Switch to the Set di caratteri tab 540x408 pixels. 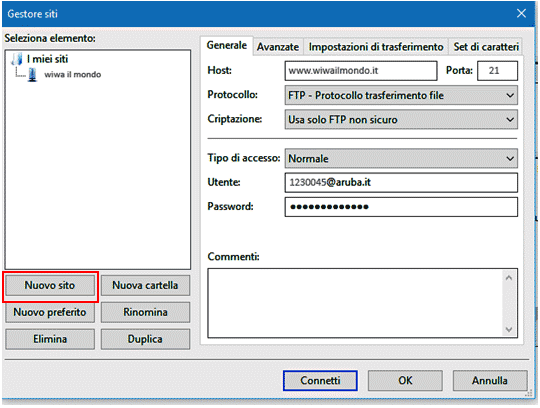coord(486,47)
